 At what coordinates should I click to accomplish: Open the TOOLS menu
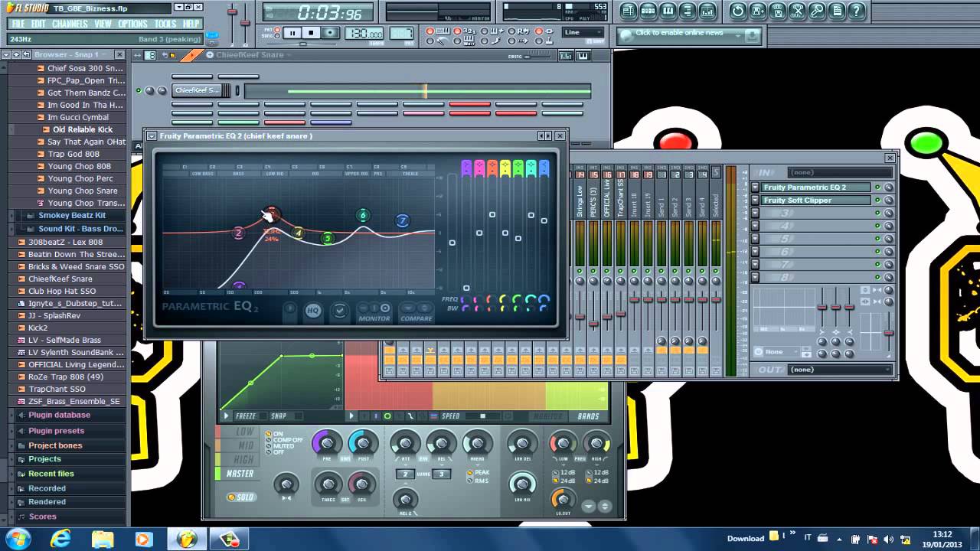pos(165,24)
